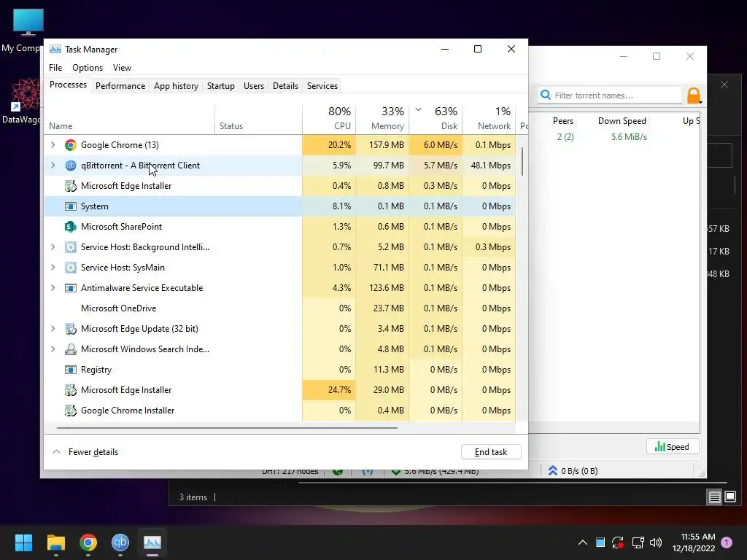
Task: Expand Microsoft Edge Update (32 bit) group
Action: (53, 329)
